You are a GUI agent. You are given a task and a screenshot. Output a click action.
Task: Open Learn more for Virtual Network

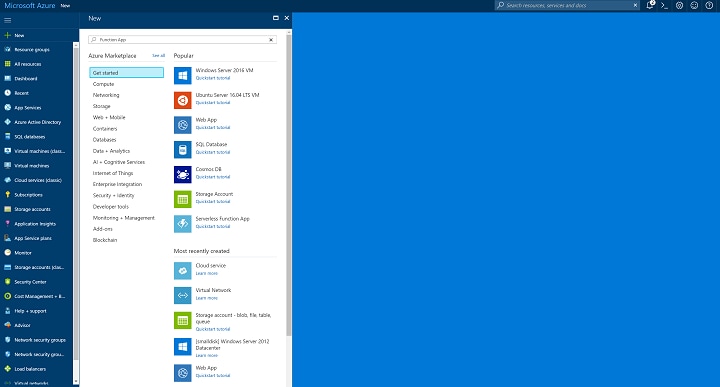tap(207, 298)
